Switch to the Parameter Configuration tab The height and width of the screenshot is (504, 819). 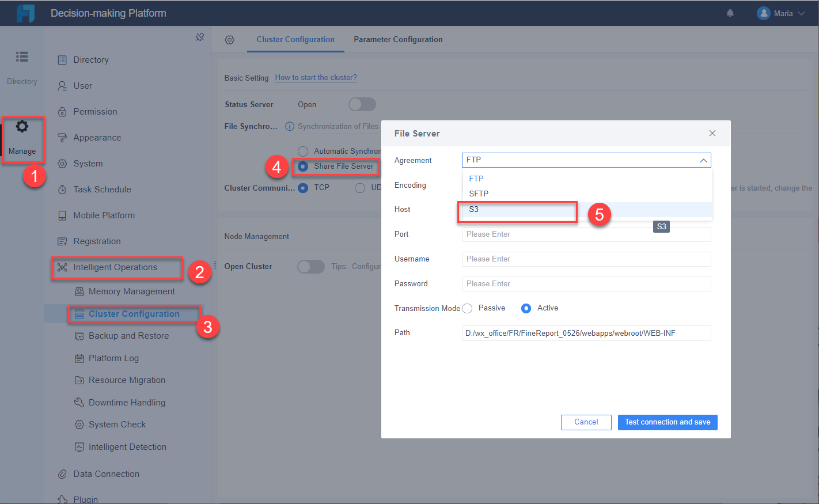click(x=398, y=40)
